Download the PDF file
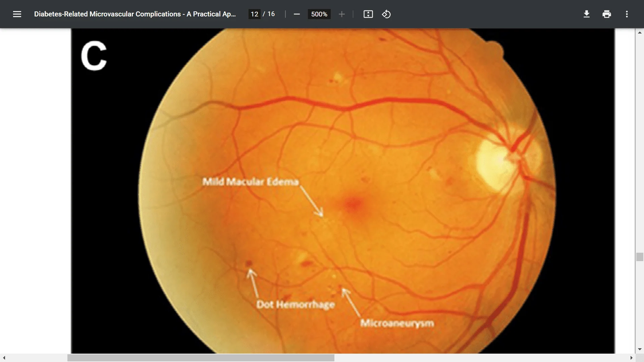This screenshot has width=644, height=362. click(587, 14)
